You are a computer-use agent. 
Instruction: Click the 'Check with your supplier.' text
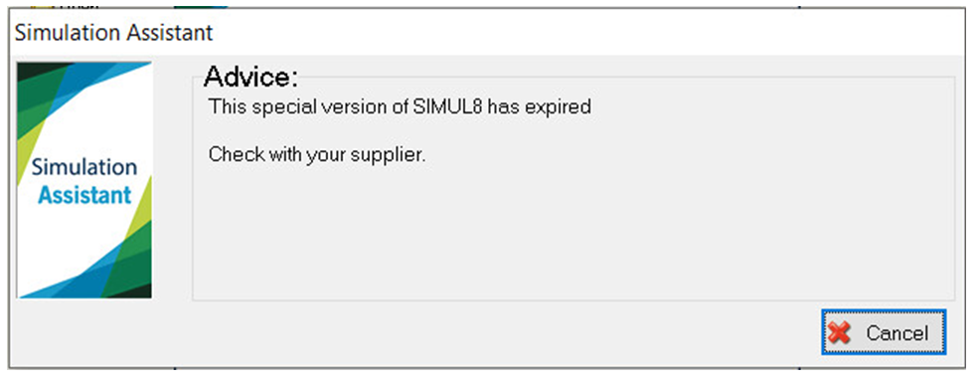(x=317, y=154)
